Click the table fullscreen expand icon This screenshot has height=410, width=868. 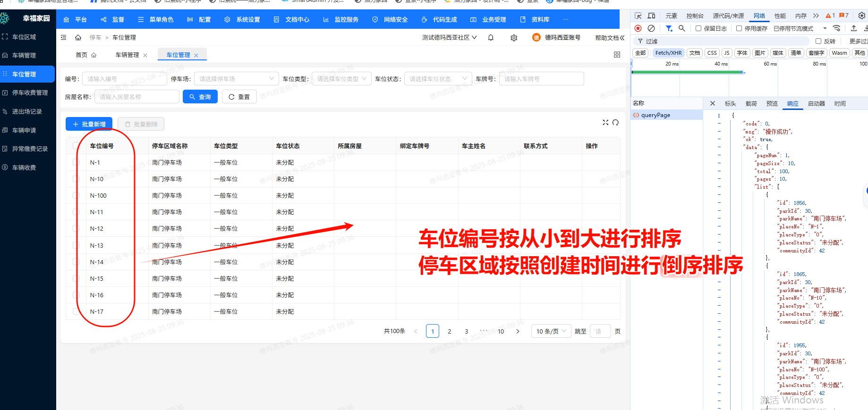coord(605,123)
